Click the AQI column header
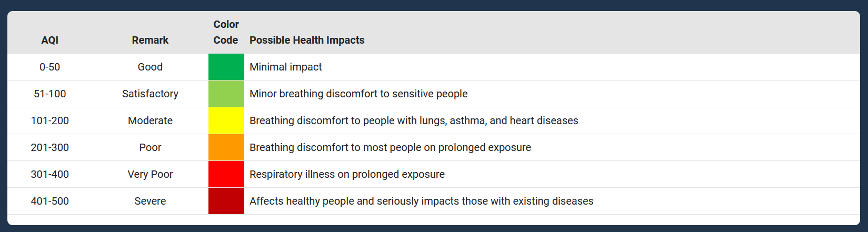The width and height of the screenshot is (868, 232). pyautogui.click(x=50, y=40)
